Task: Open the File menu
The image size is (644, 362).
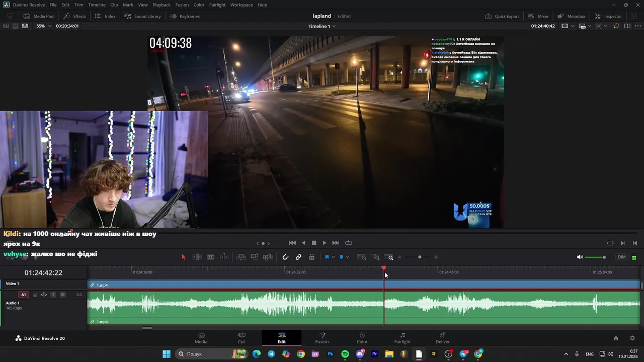Action: [53, 5]
